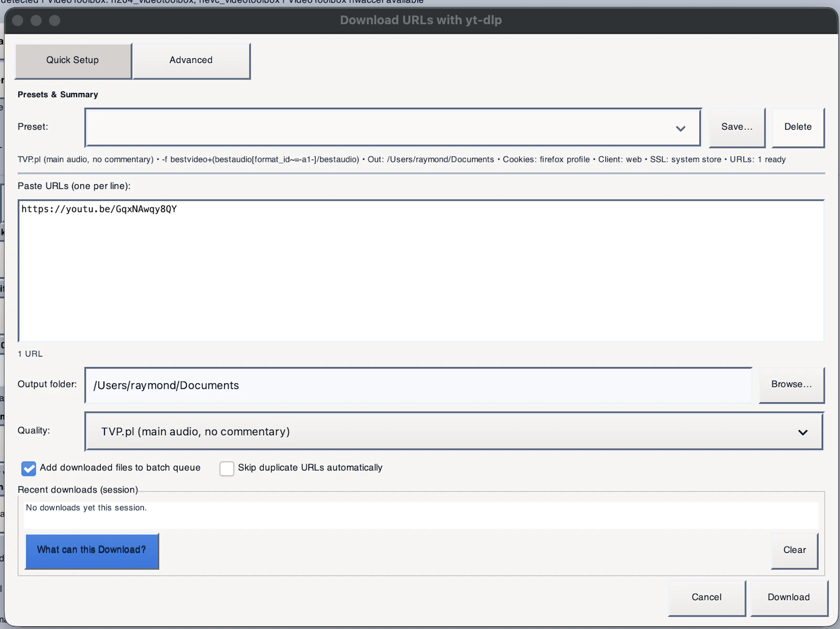Click the youtu.be URL line
Image resolution: width=840 pixels, height=629 pixels.
pos(99,209)
